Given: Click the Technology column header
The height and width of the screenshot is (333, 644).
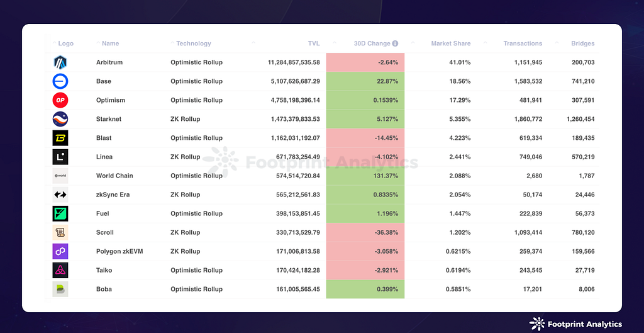Looking at the screenshot, I should (193, 43).
